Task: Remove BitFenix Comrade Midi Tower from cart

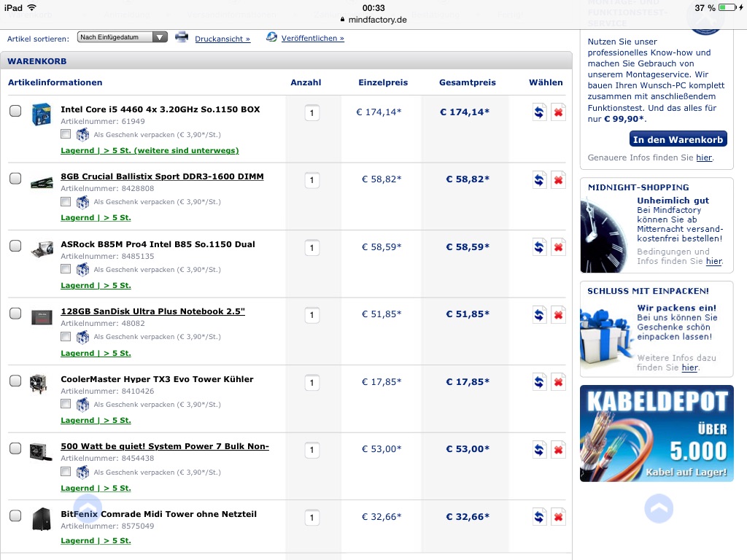Action: click(x=558, y=517)
